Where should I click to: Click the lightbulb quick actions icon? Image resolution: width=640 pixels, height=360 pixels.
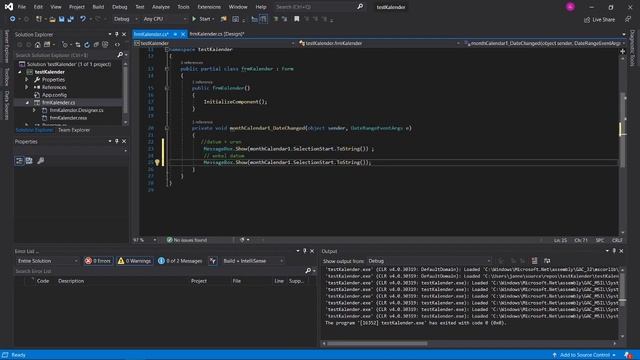pos(157,162)
